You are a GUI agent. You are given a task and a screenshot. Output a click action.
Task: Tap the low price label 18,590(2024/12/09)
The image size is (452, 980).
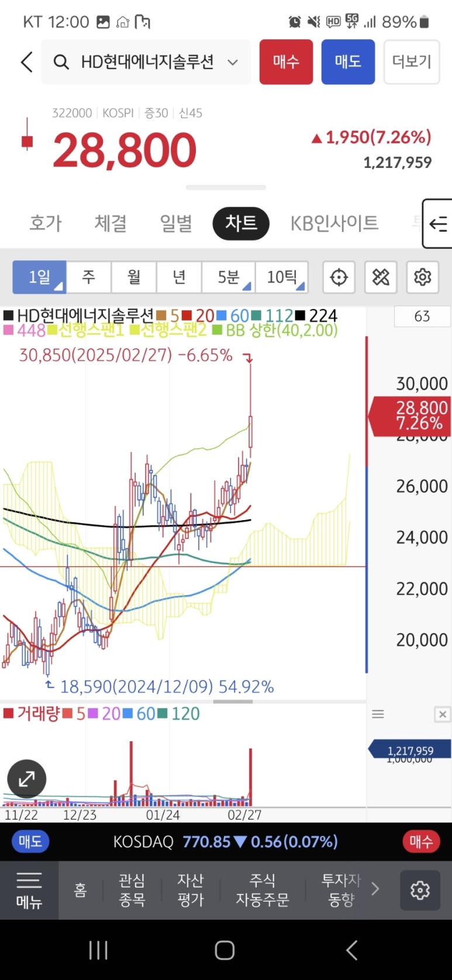(167, 686)
